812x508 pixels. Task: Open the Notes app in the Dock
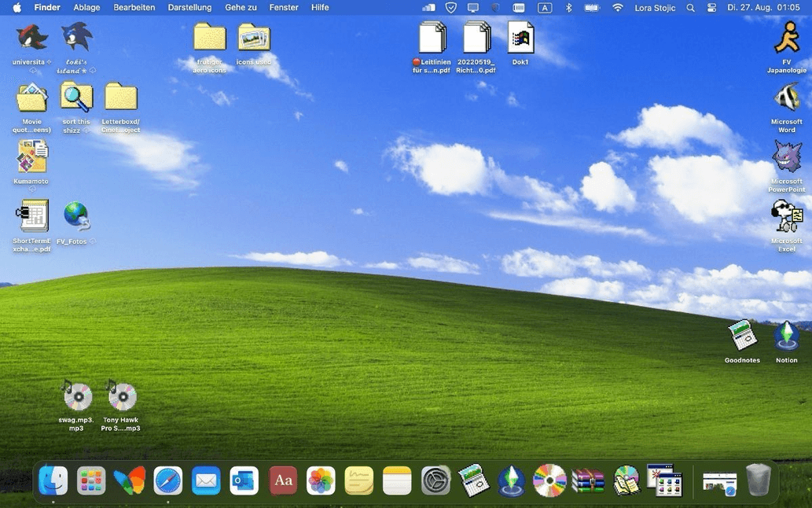point(397,480)
